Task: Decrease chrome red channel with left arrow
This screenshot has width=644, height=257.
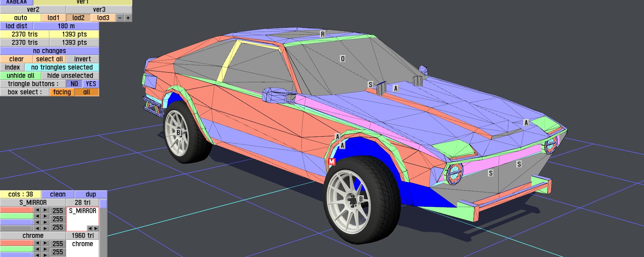Action: point(37,243)
